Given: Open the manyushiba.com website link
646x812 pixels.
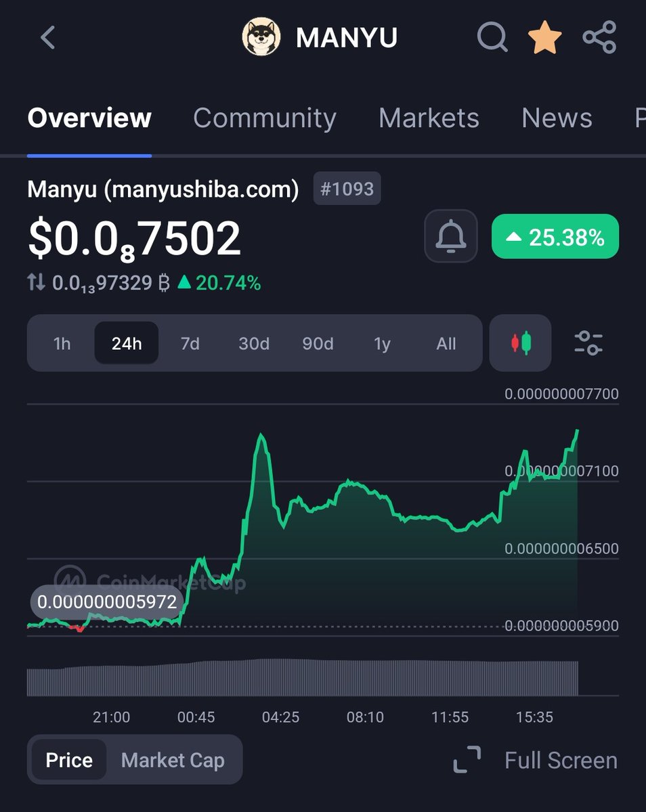Looking at the screenshot, I should click(201, 189).
